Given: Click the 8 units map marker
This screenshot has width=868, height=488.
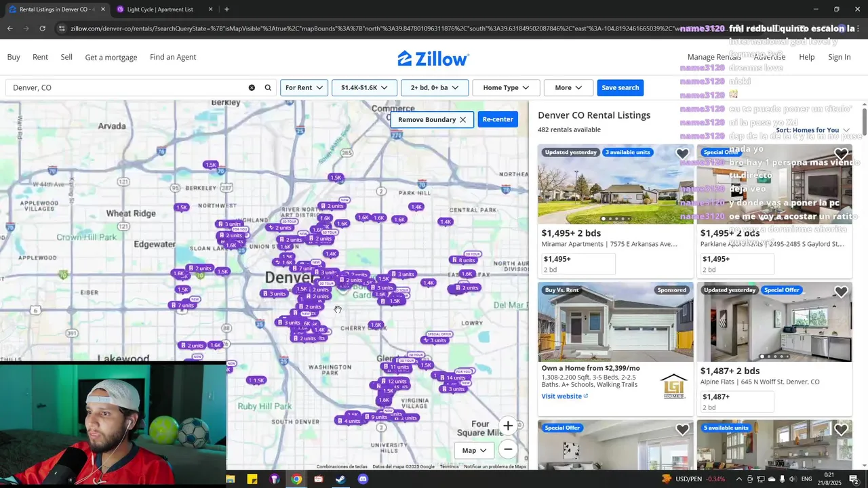Looking at the screenshot, I should tap(463, 260).
